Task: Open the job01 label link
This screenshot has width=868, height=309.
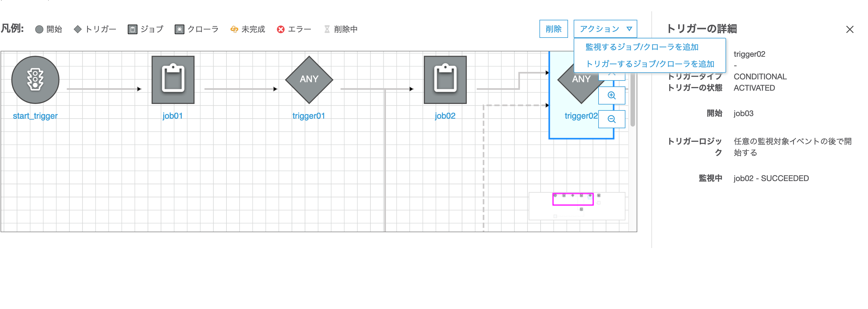Action: [172, 116]
